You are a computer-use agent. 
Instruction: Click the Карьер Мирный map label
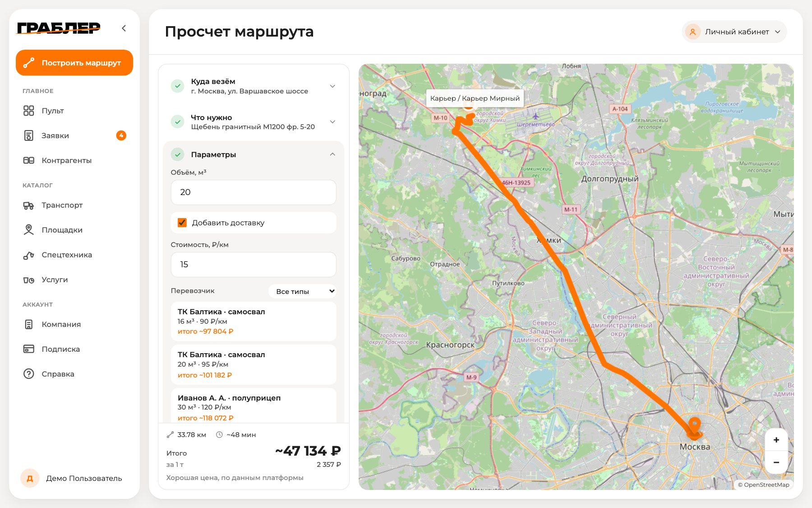(475, 98)
